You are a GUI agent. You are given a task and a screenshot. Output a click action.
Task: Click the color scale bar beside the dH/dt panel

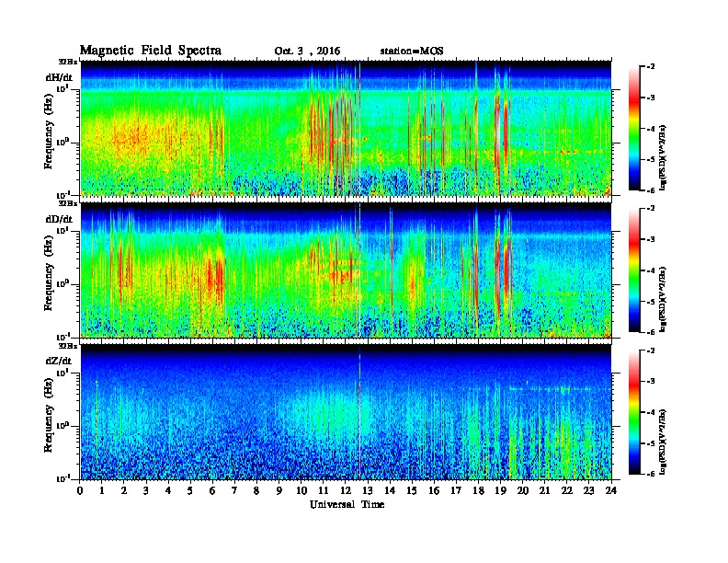click(x=634, y=128)
